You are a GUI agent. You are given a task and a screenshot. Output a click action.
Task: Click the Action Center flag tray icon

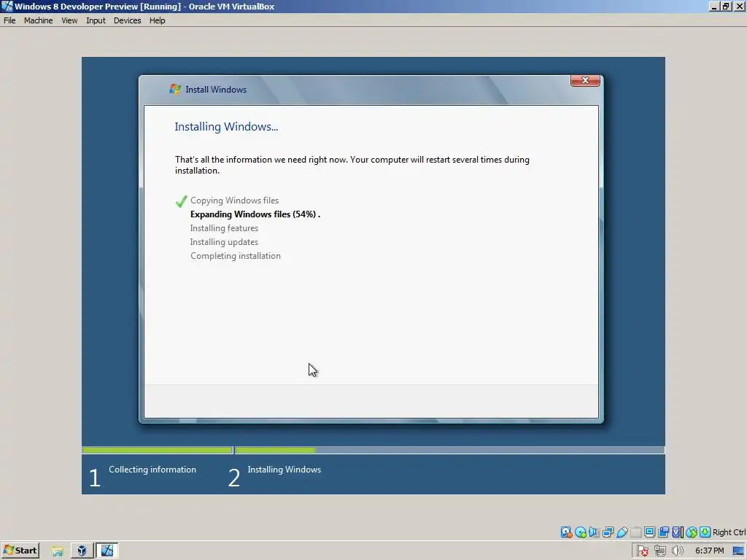(642, 551)
